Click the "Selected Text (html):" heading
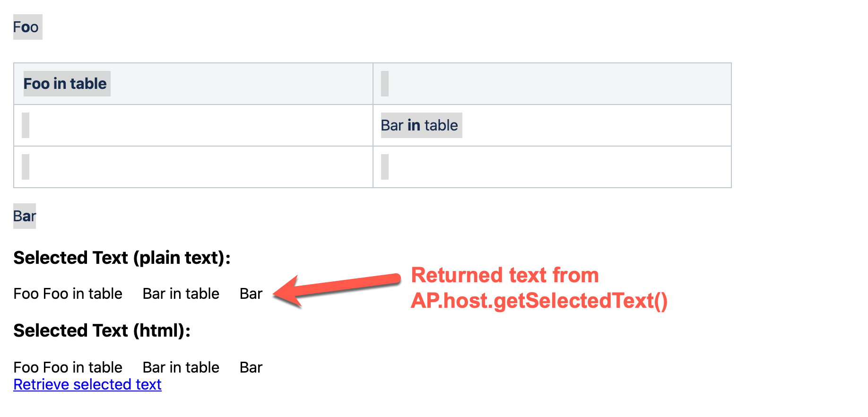The image size is (868, 417). click(102, 330)
